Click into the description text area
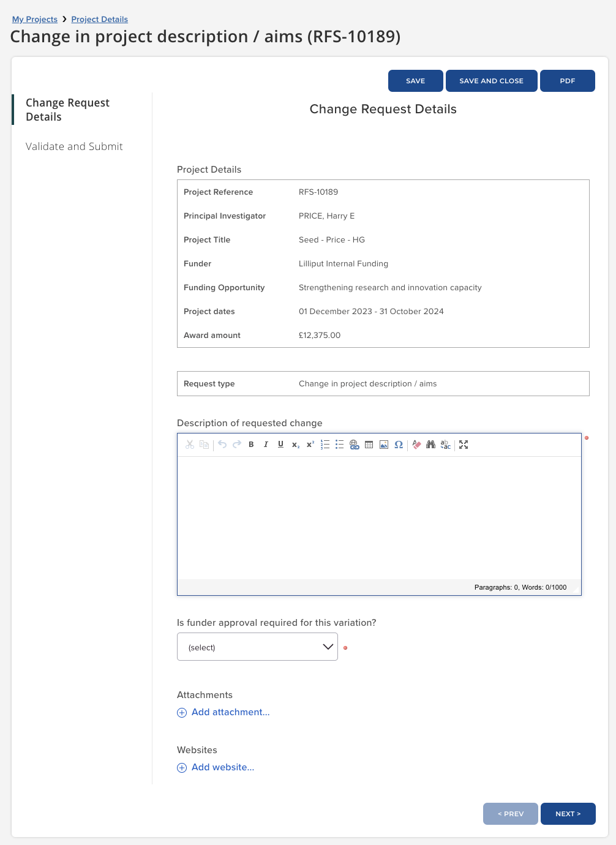 (x=378, y=517)
